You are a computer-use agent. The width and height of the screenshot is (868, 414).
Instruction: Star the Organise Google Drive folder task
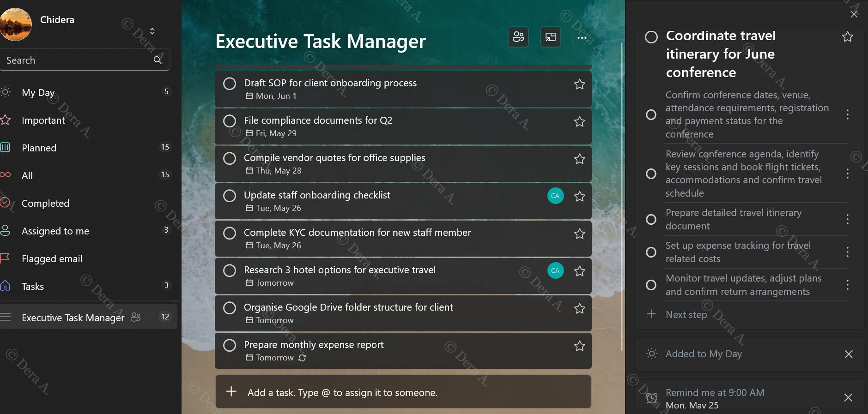[x=580, y=308]
